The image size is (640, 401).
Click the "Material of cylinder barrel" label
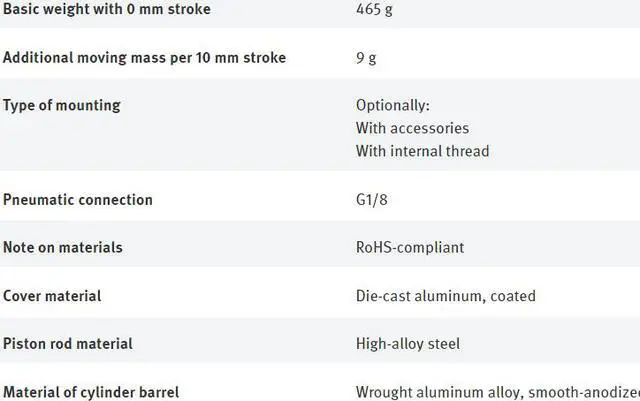(91, 392)
